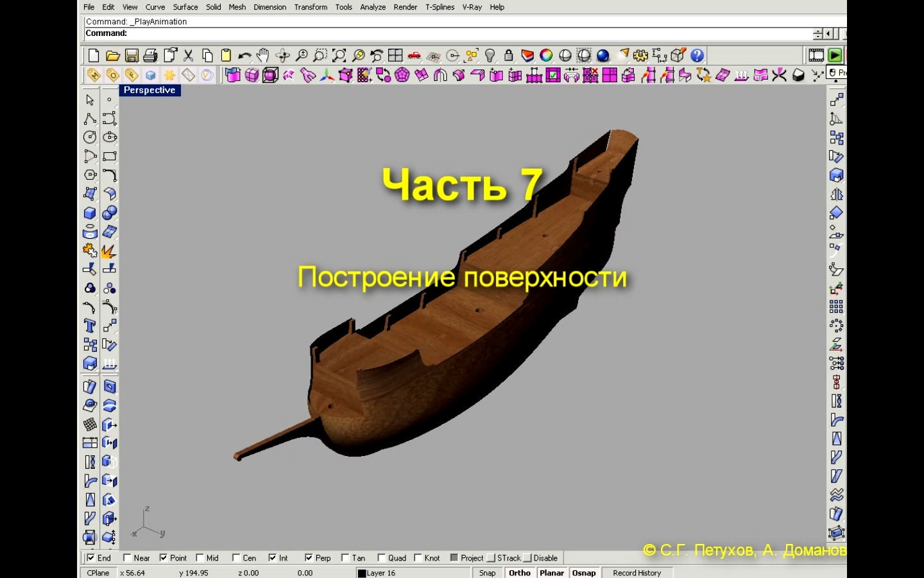This screenshot has height=578, width=924.
Task: Toggle the Point osnap checkbox
Action: pos(164,558)
